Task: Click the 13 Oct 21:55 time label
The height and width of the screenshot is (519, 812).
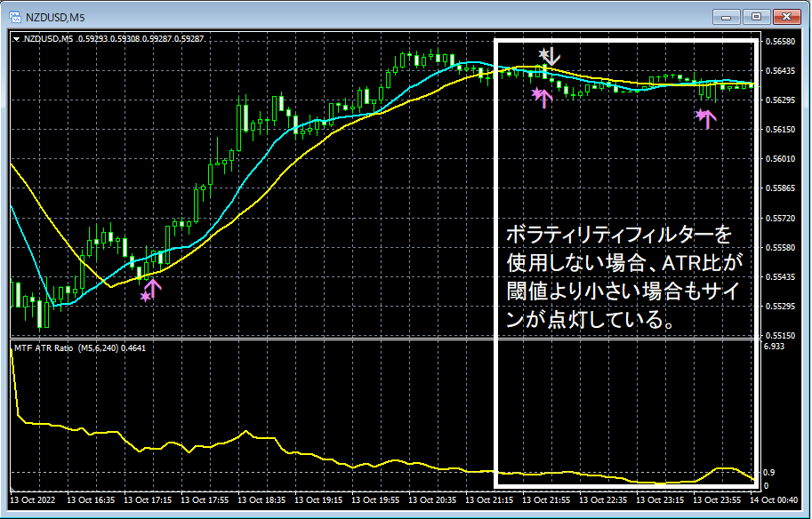Action: [x=546, y=500]
